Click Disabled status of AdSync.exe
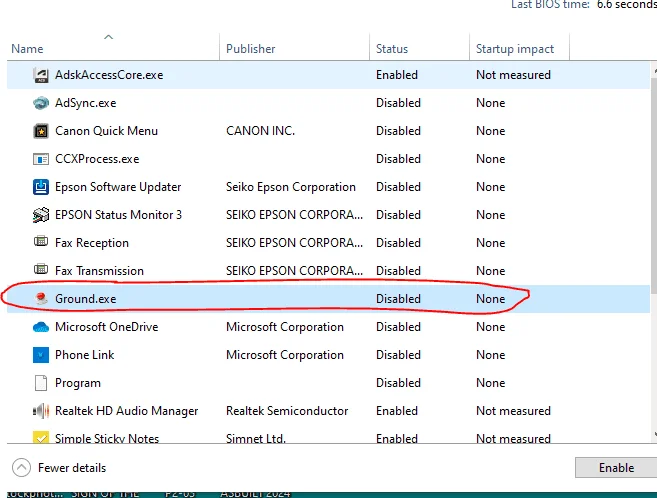The height and width of the screenshot is (498, 657). coord(398,103)
